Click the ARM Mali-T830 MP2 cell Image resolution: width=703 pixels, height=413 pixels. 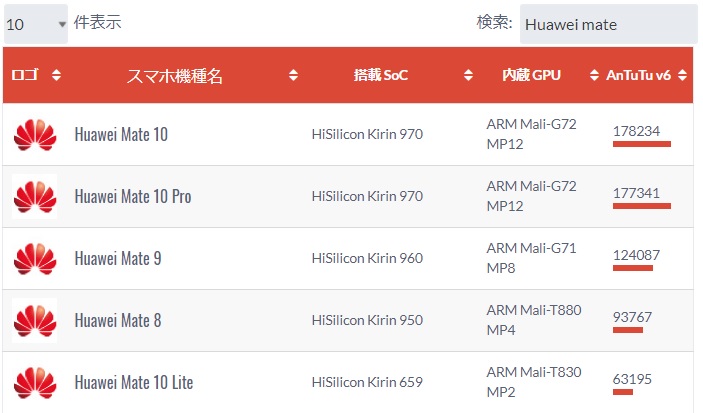tap(534, 382)
